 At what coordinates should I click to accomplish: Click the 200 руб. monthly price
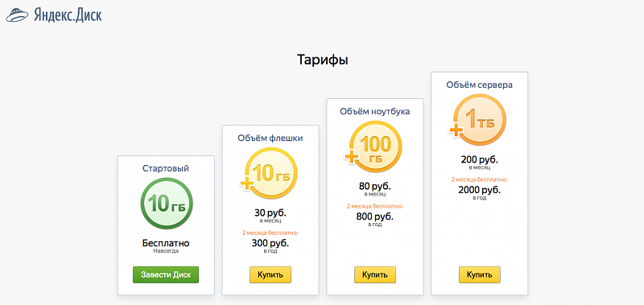click(x=479, y=159)
